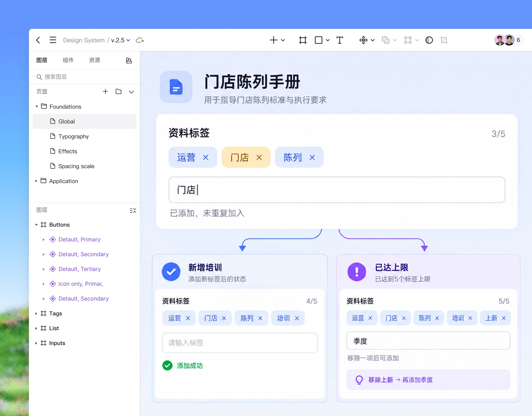Image resolution: width=532 pixels, height=416 pixels.
Task: Click the blue document icon tile
Action: pos(176,87)
